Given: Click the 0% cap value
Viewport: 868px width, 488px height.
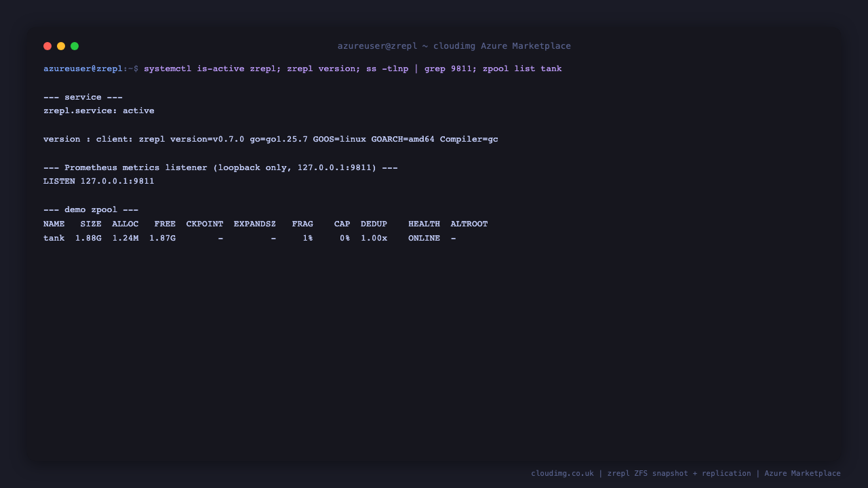Looking at the screenshot, I should point(345,238).
